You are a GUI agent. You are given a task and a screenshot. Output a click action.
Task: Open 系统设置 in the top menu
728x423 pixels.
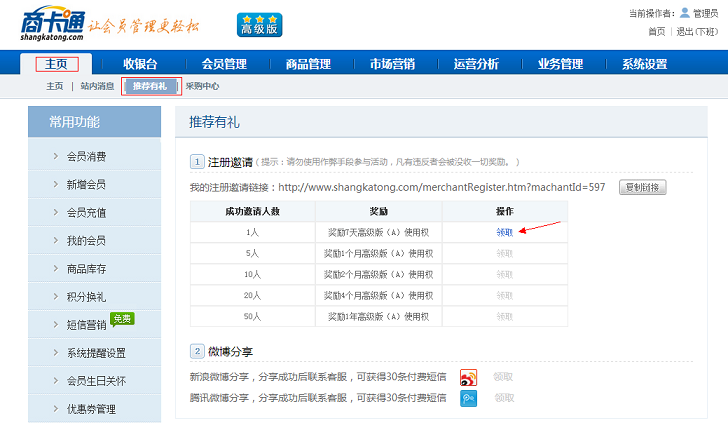(x=644, y=64)
